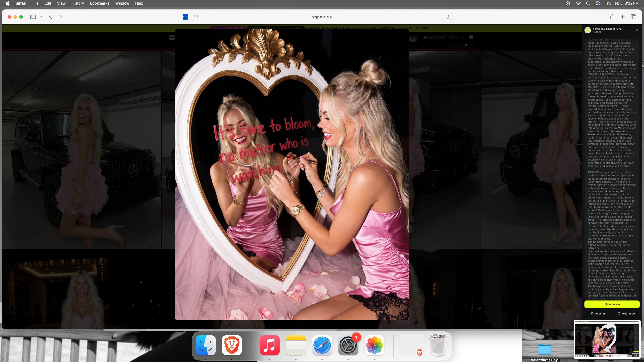Open the History menu

[x=77, y=3]
